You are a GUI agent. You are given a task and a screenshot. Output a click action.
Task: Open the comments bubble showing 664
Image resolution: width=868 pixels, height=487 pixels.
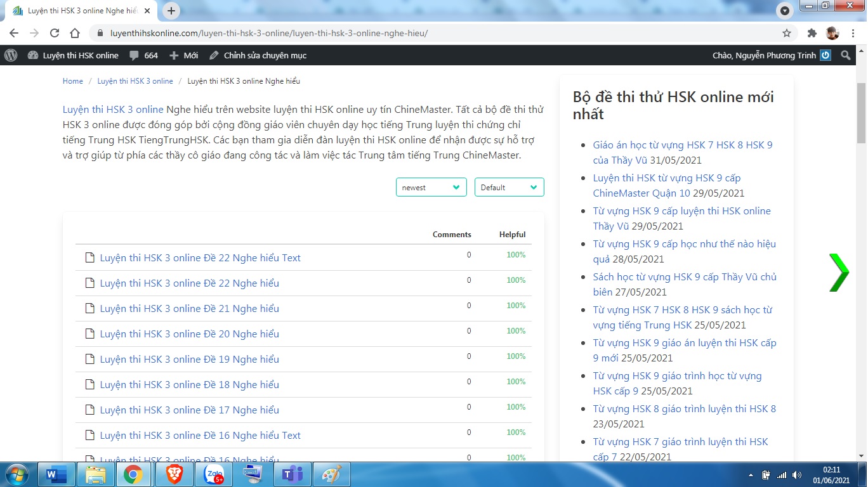[143, 55]
